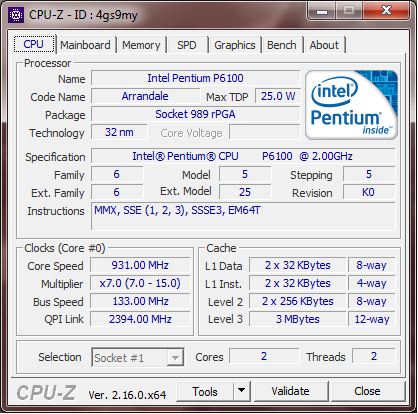Screen dimensions: 418x414
Task: Click L1 Data size 2 x 32 KBytes
Action: 298,265
